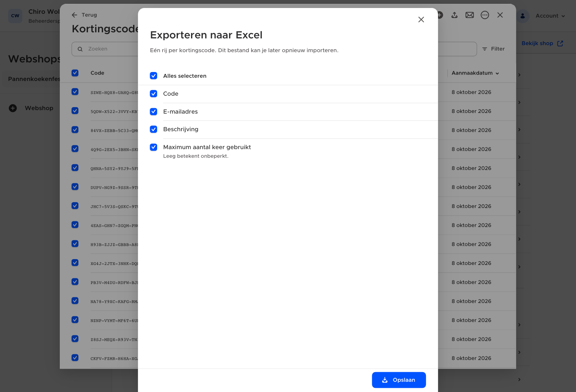
Task: Click the Terug back arrow icon
Action: click(75, 15)
